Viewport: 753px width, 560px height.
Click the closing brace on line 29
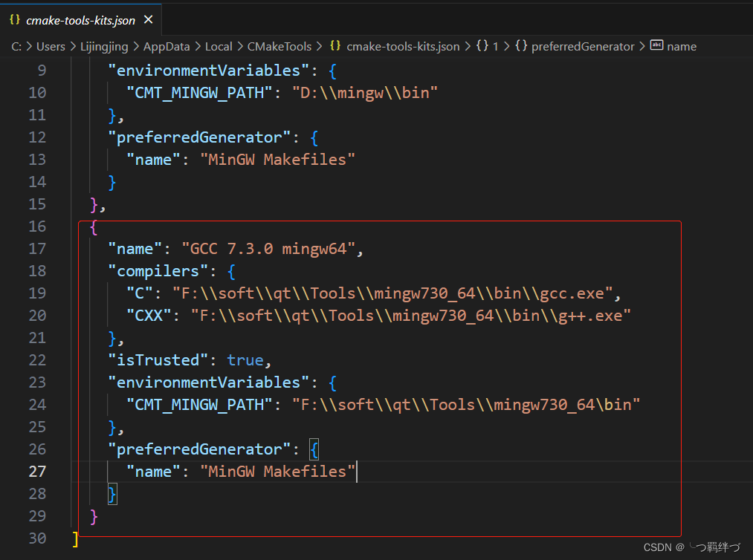[94, 517]
